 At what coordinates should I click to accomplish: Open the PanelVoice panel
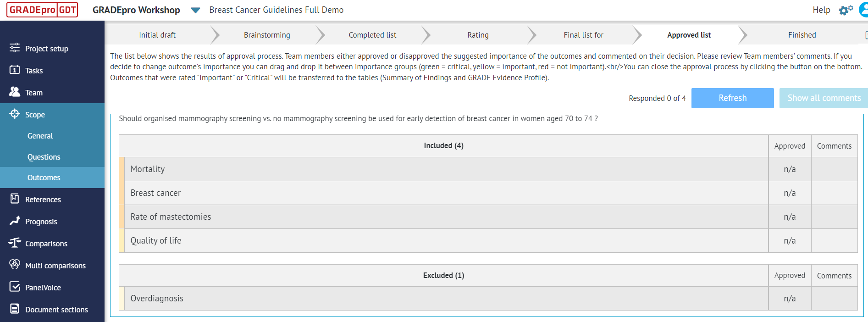point(43,287)
